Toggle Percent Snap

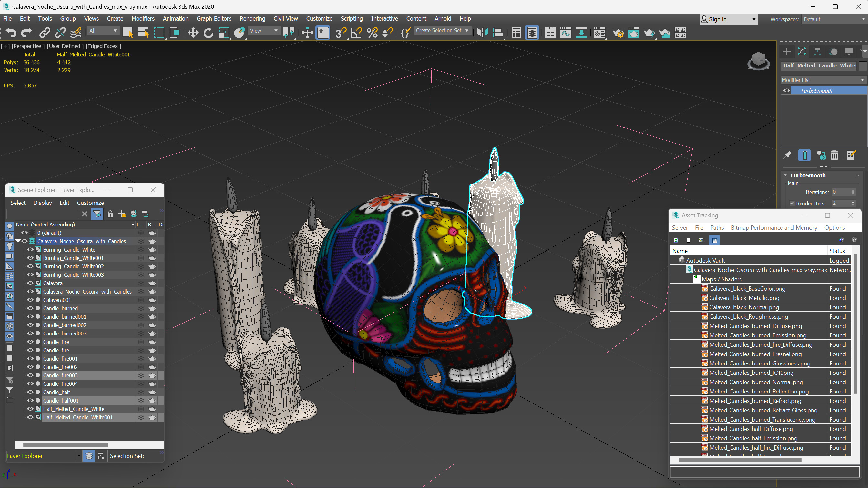tap(372, 33)
